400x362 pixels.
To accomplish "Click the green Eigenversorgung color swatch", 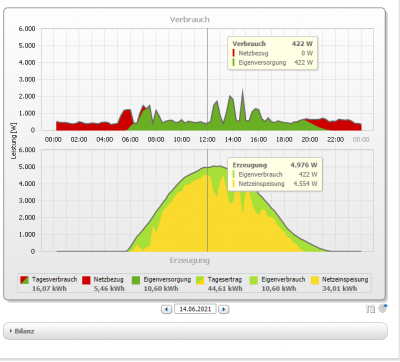I will tap(136, 280).
